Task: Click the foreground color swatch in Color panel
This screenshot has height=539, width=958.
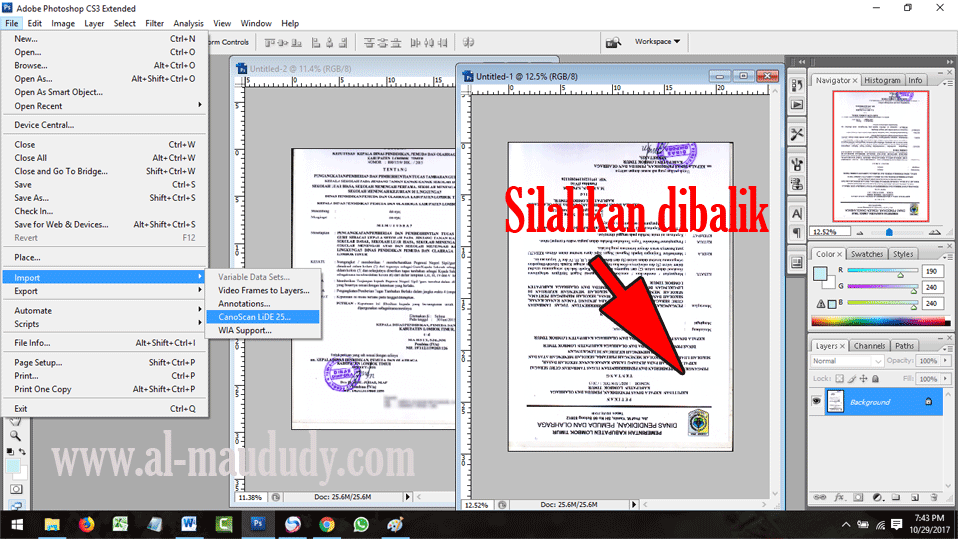Action: pos(820,274)
